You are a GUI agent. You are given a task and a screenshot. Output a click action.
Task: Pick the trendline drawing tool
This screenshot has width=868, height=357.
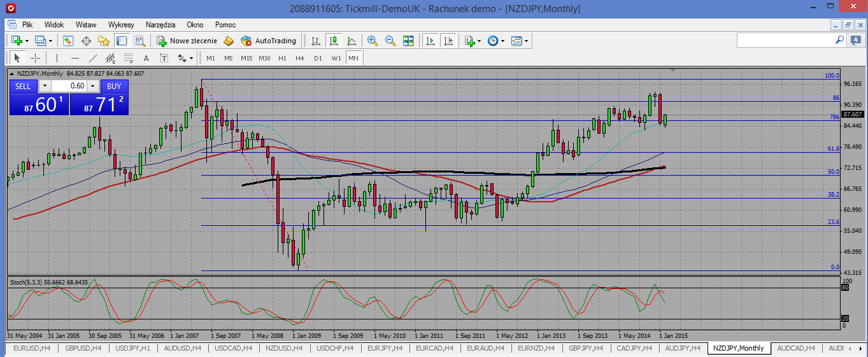point(93,58)
